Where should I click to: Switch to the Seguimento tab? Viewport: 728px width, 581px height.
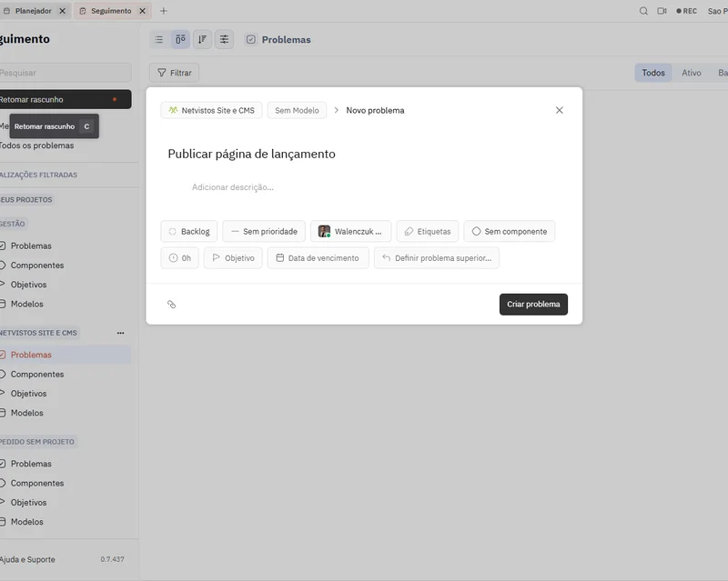pyautogui.click(x=111, y=11)
